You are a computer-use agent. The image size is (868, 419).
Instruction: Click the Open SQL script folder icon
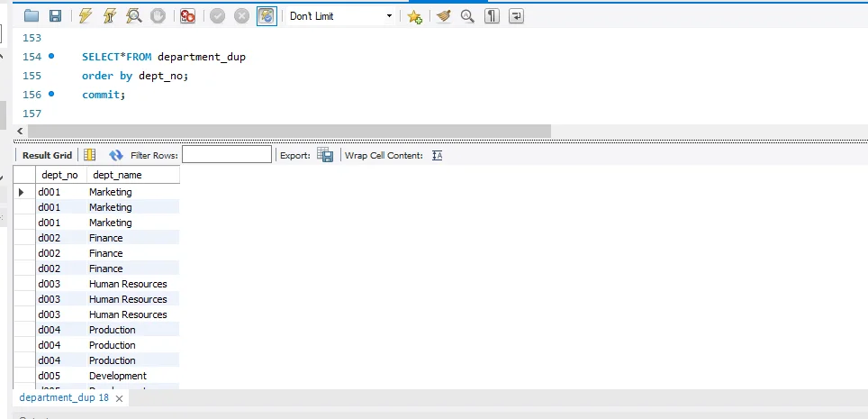click(32, 16)
